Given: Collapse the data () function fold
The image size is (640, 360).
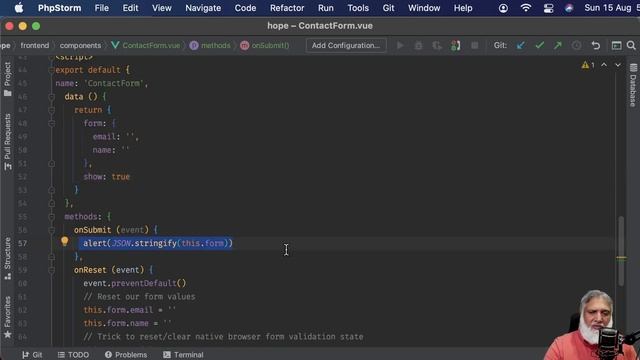Looking at the screenshot, I should tap(51, 97).
